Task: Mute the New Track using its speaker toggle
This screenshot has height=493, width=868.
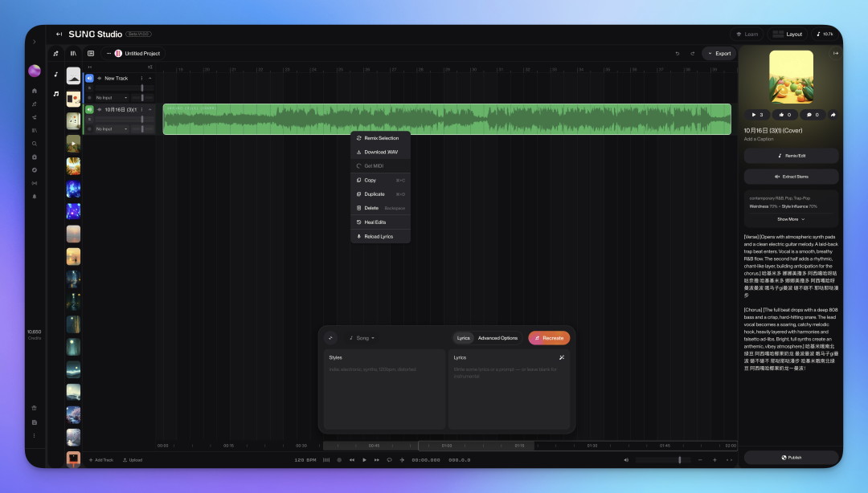Action: tap(89, 78)
